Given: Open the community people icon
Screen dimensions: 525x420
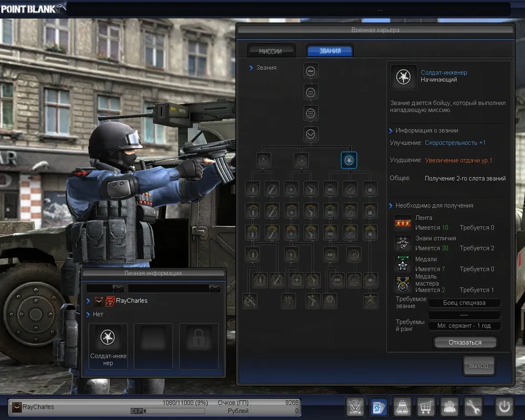Looking at the screenshot, I should coord(449,406).
